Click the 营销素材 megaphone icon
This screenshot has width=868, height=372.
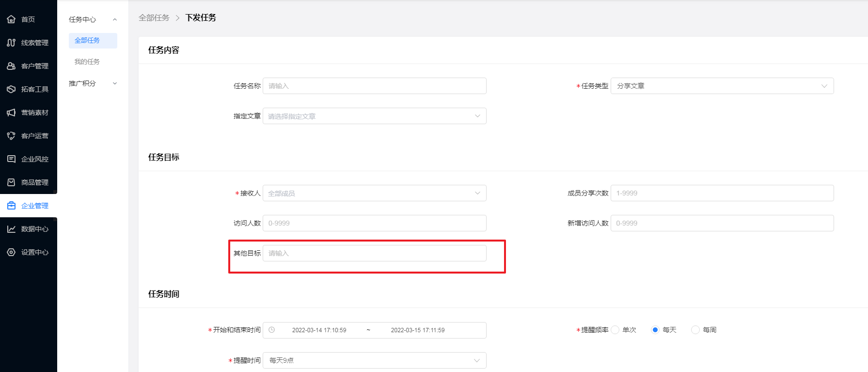(x=11, y=113)
